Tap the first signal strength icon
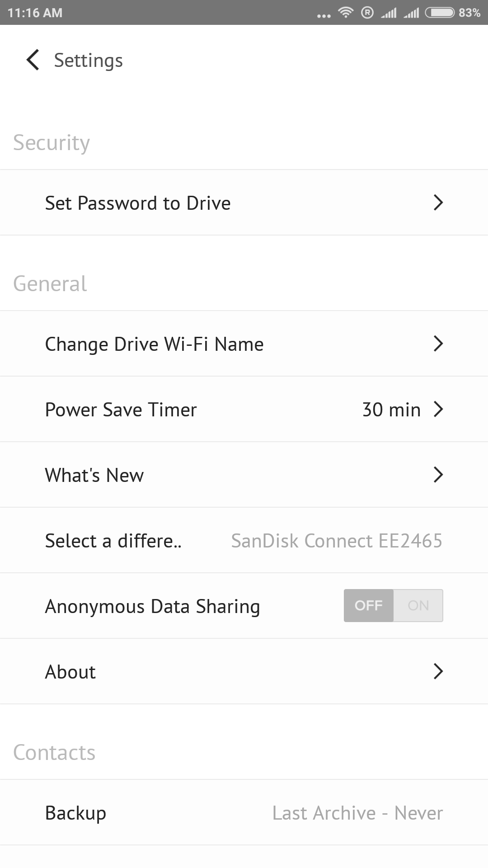488x868 pixels. [389, 13]
